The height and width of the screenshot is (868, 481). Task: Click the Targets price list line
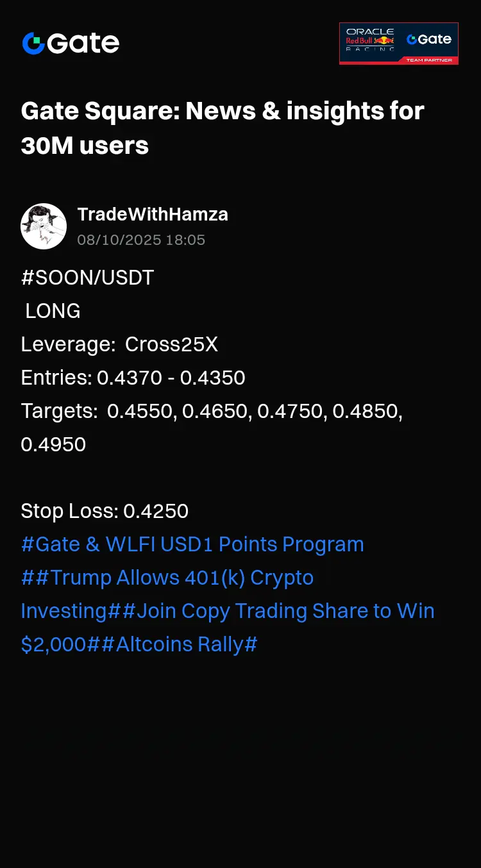click(x=212, y=428)
